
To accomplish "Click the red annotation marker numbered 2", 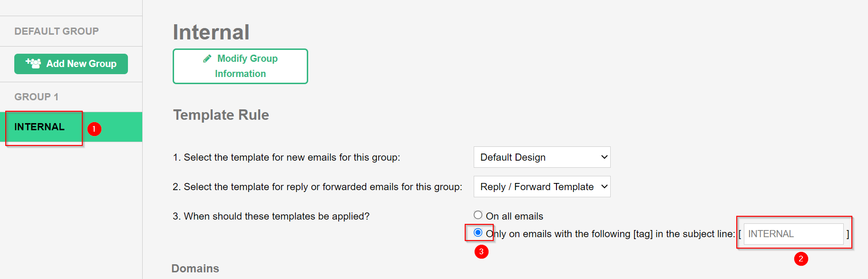I will (x=801, y=259).
